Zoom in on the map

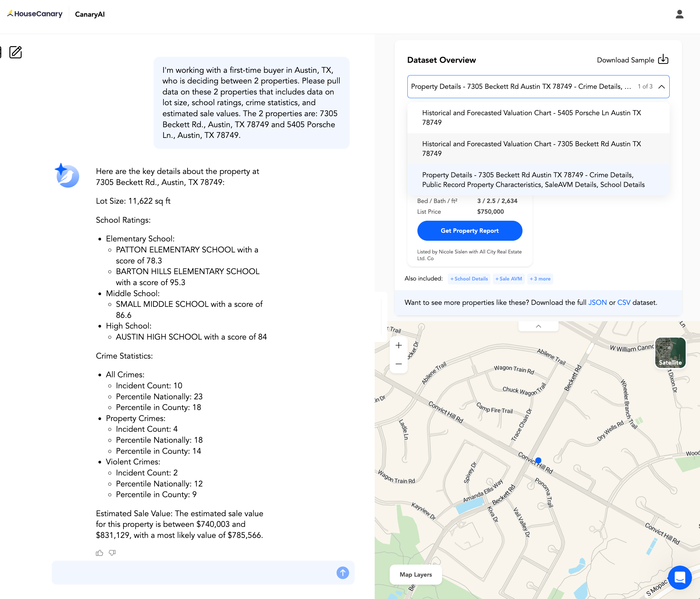399,345
